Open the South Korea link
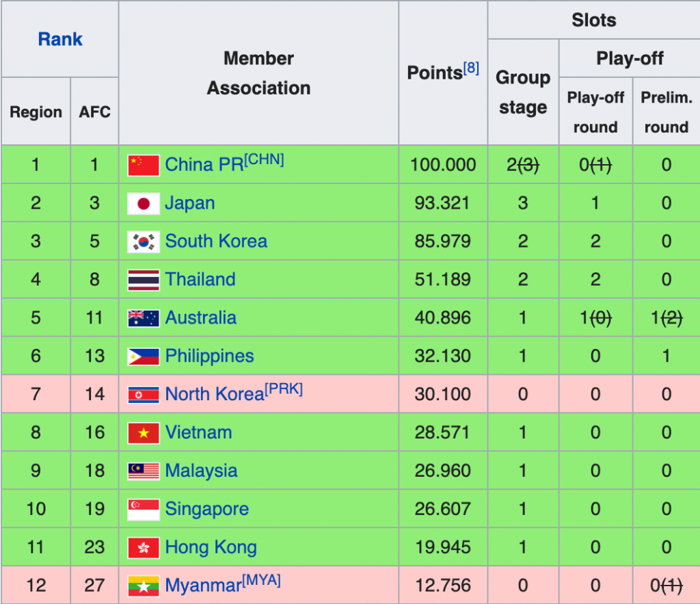 tap(216, 241)
